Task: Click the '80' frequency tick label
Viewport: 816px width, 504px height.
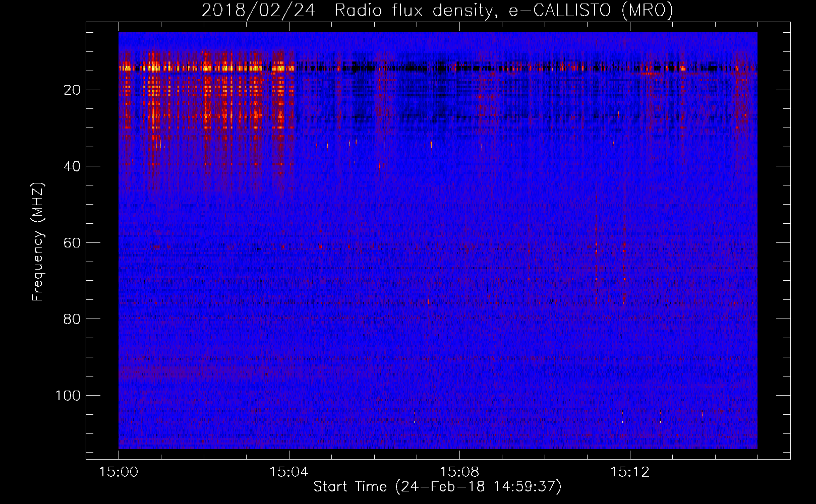Action: pyautogui.click(x=73, y=319)
